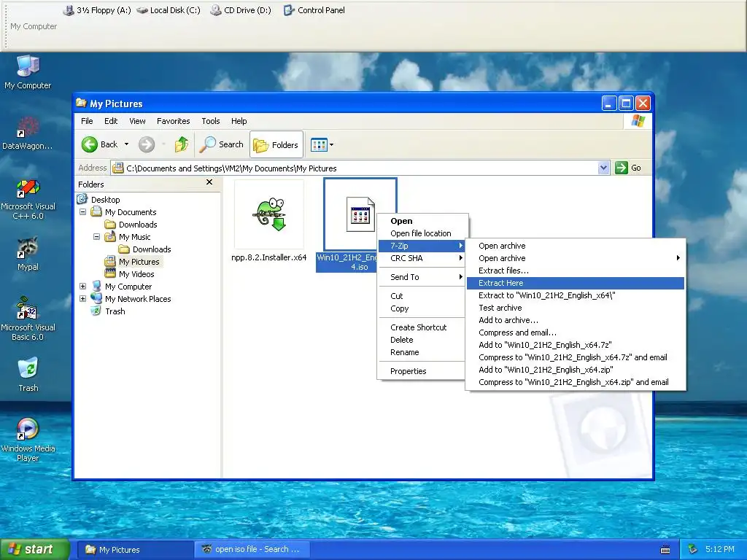Viewport: 747px width, 560px height.
Task: Click the Forward arrow toolbar button
Action: point(146,144)
